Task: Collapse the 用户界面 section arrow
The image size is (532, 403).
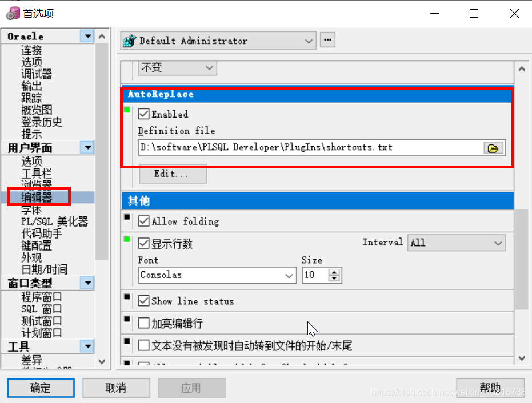Action: [87, 147]
